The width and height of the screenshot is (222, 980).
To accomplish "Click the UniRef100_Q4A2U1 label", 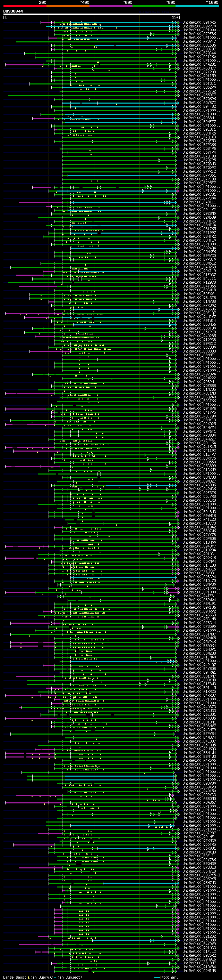I will [x=199, y=64].
